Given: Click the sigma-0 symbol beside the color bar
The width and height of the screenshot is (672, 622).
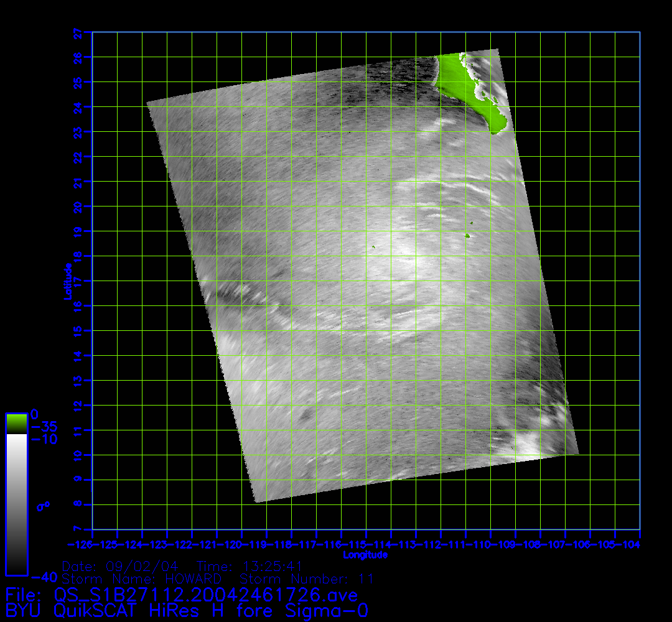Looking at the screenshot, I should 43,506.
